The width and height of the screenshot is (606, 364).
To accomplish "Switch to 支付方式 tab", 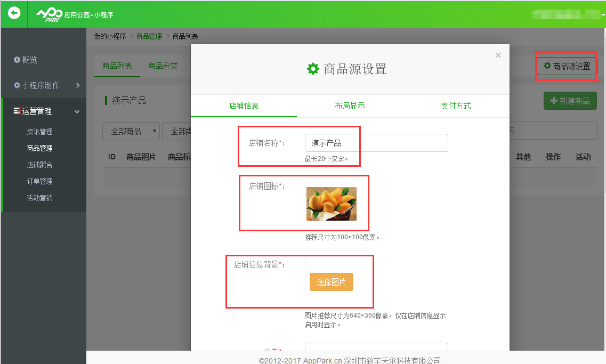I will coord(456,106).
